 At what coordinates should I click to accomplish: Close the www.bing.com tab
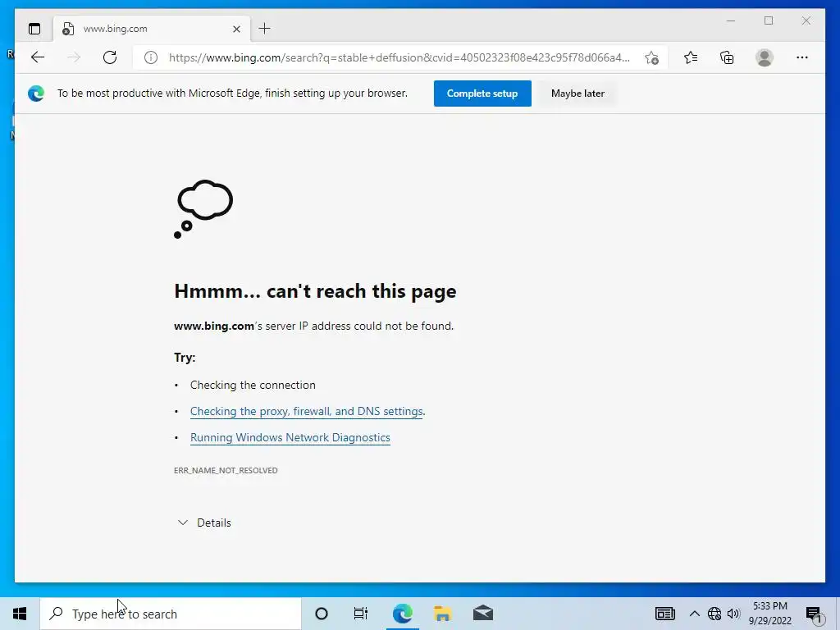pos(236,29)
